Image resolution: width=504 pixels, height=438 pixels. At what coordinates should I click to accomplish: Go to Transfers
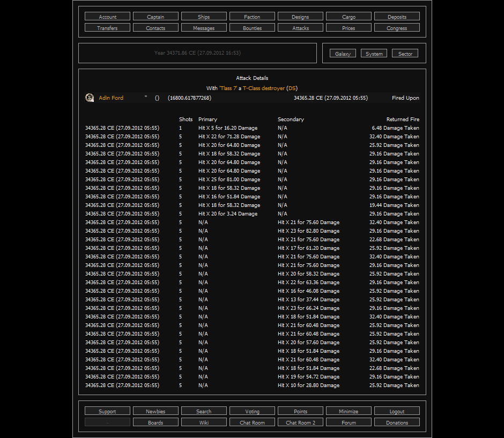click(x=107, y=28)
